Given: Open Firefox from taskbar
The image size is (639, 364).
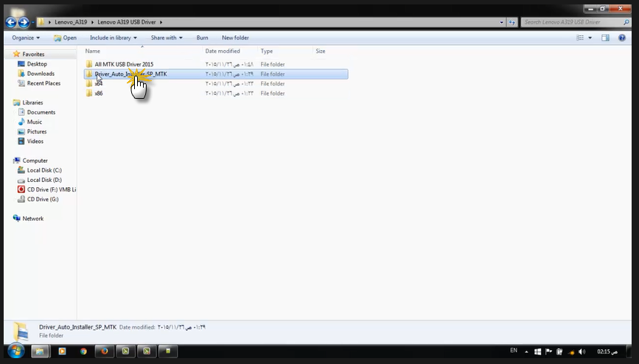Looking at the screenshot, I should (x=105, y=351).
